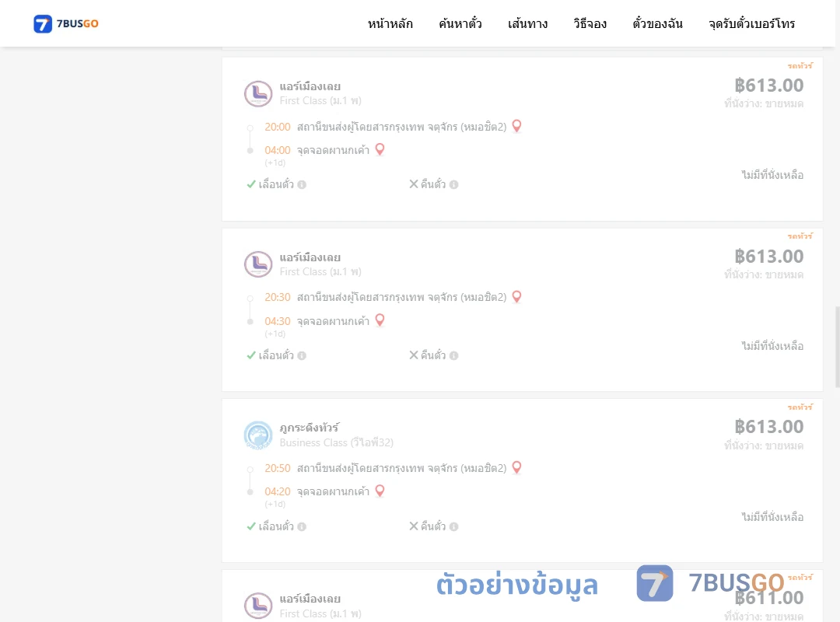The image size is (840, 622).
Task: Open the ค้นหาตั๋ว menu item
Action: tap(460, 23)
